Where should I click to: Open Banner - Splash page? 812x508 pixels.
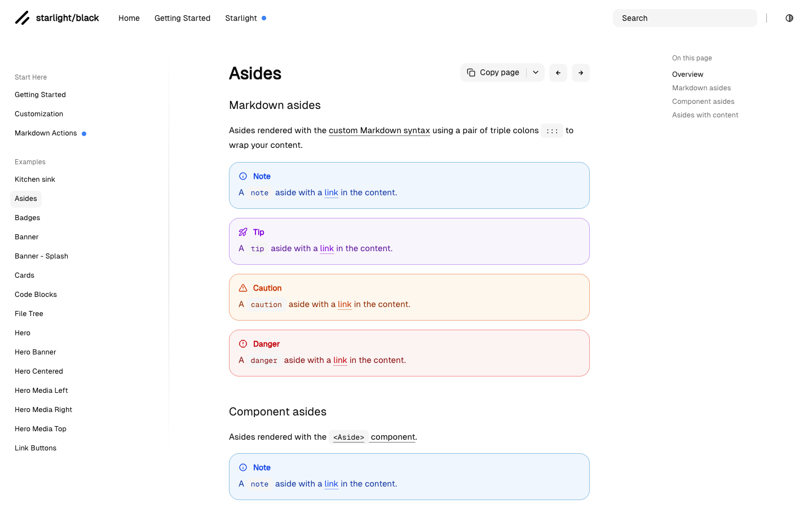point(41,256)
